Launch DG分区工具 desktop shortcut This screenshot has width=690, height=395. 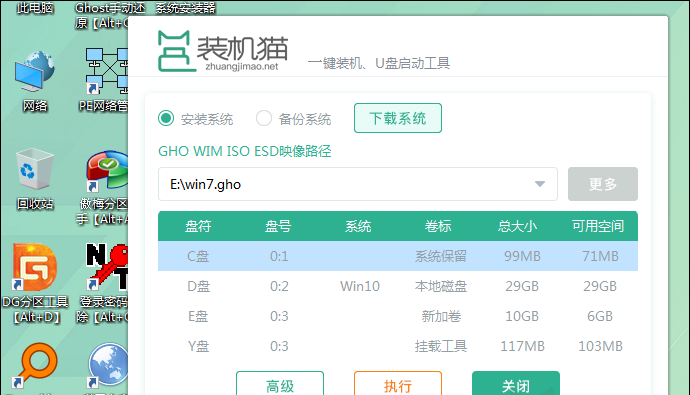click(34, 267)
